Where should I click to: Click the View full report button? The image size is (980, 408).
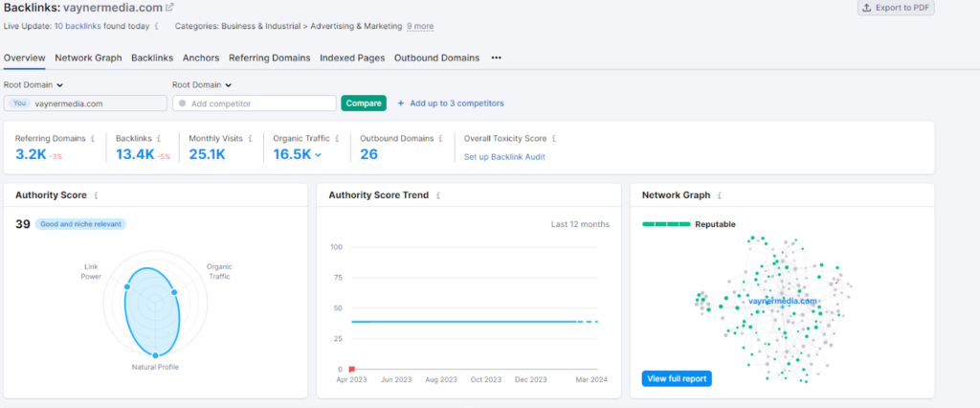pos(677,378)
